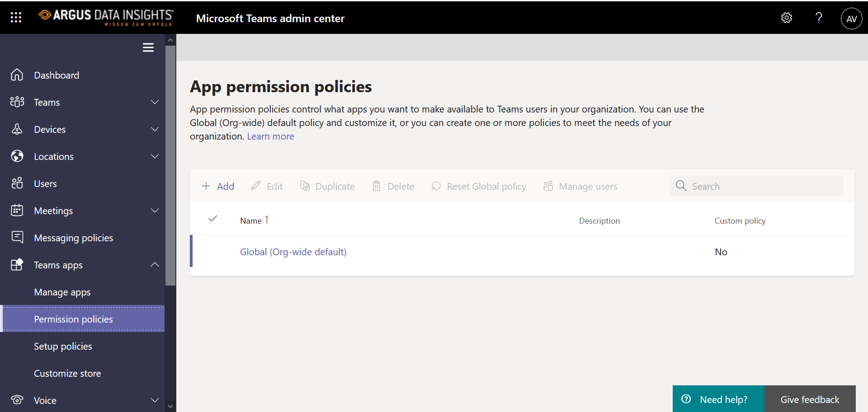Open Manage apps menu item

pyautogui.click(x=62, y=292)
